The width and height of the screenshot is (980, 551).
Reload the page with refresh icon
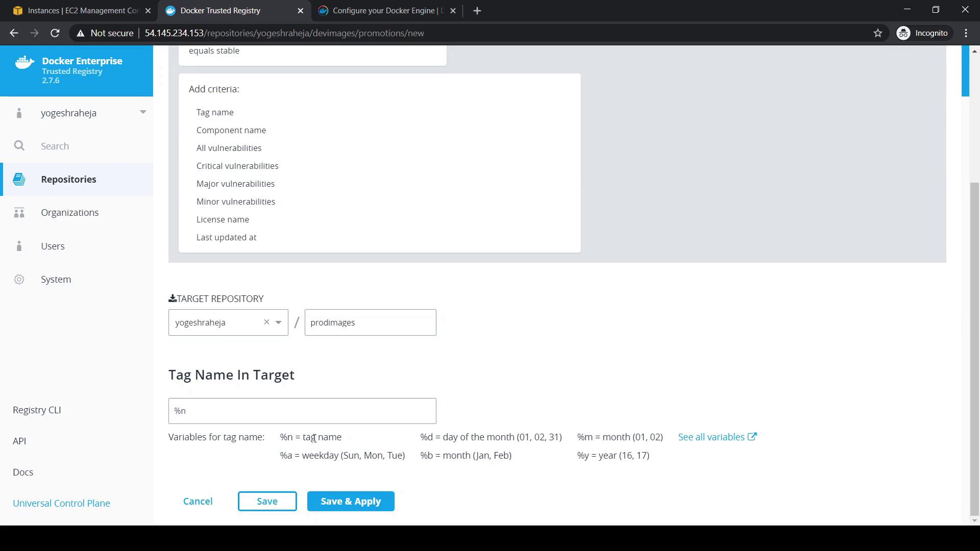coord(55,33)
